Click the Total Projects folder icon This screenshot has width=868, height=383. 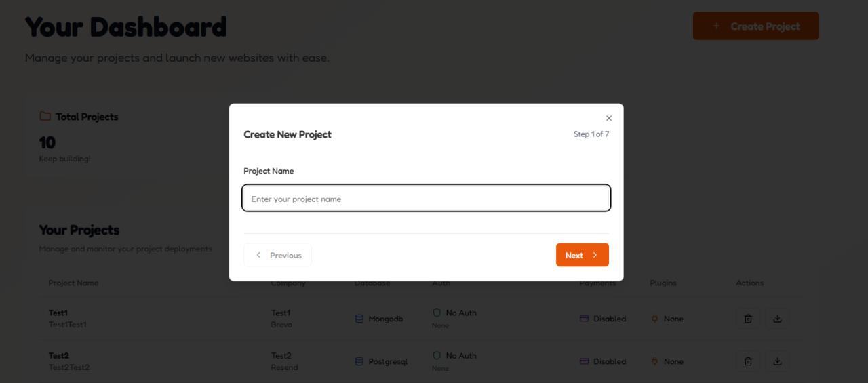(45, 117)
